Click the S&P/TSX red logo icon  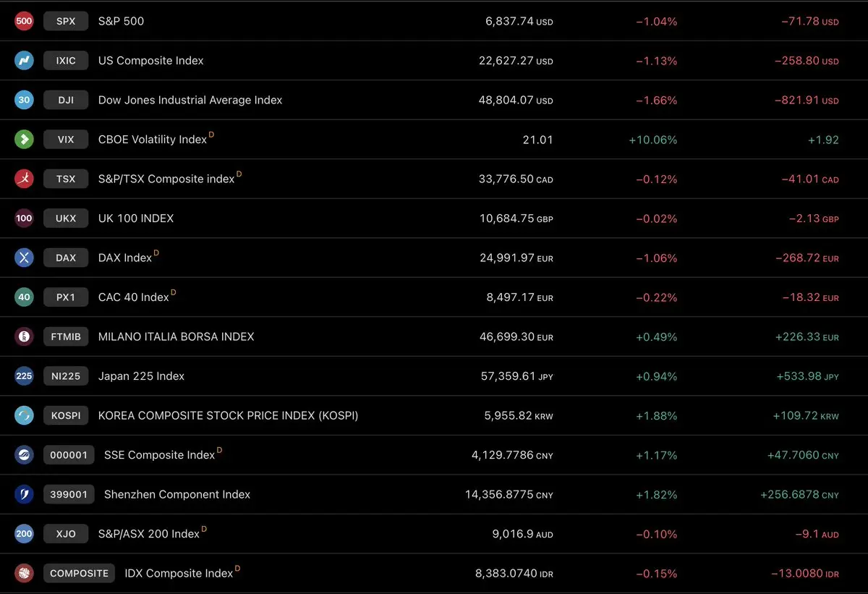24,179
